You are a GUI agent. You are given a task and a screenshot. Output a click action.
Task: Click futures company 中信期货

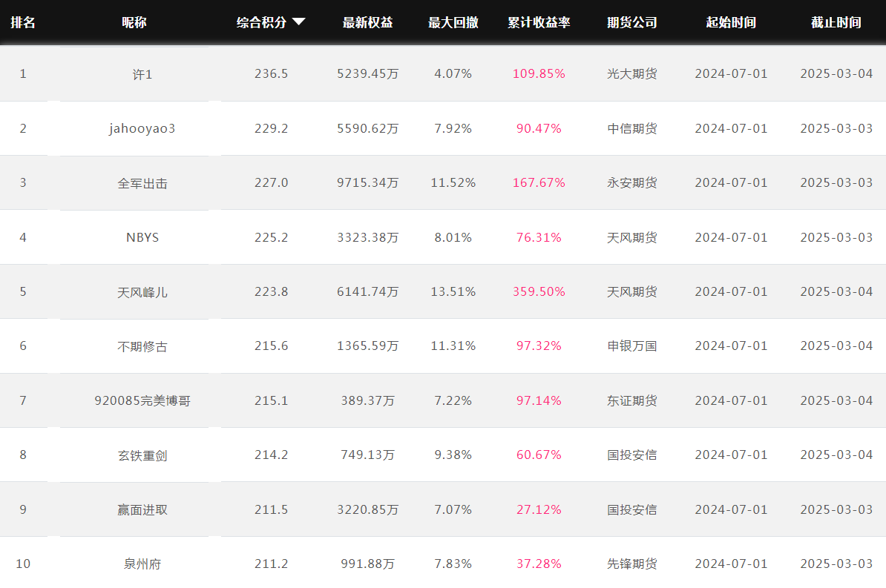[632, 129]
